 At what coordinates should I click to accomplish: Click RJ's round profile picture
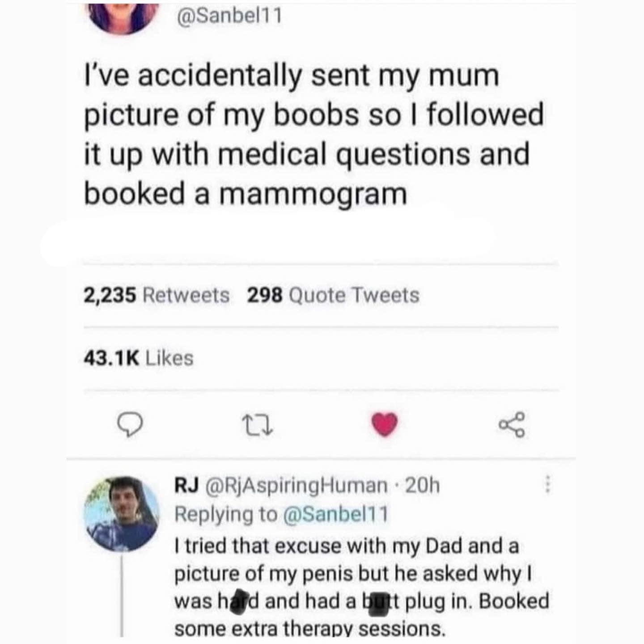pos(121,514)
